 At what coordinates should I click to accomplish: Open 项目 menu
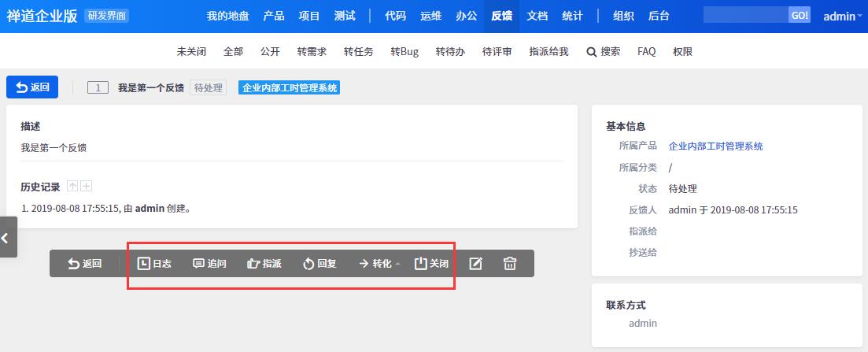309,16
